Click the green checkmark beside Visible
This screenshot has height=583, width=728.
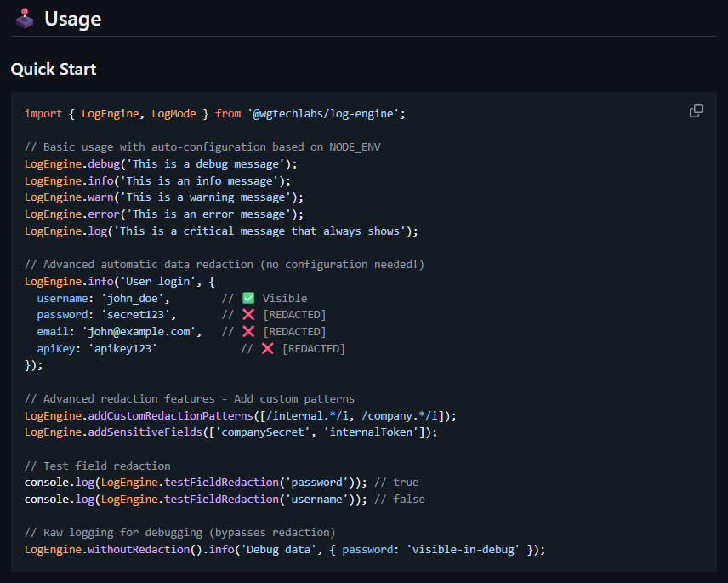248,298
